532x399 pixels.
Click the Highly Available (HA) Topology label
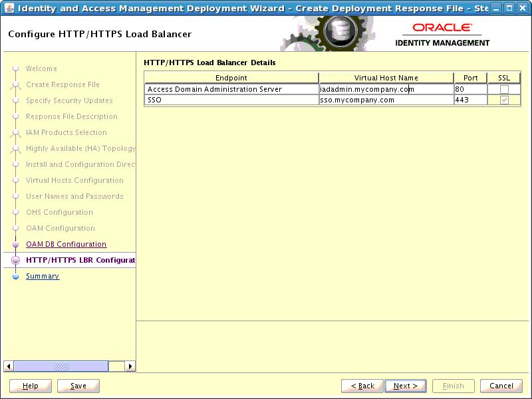click(80, 148)
